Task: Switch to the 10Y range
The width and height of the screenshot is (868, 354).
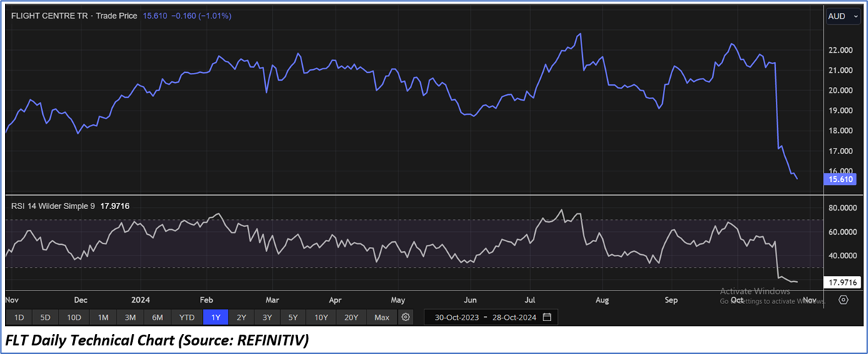Action: click(x=321, y=317)
